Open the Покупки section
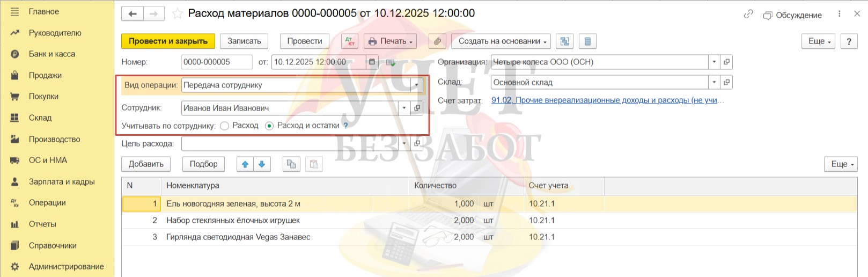 (x=43, y=96)
